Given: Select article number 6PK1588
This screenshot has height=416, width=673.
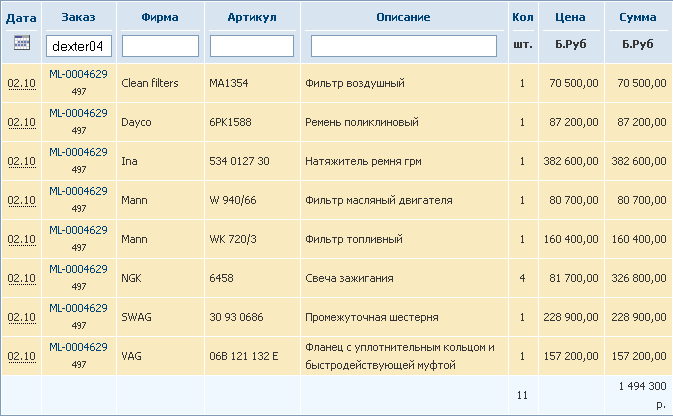Looking at the screenshot, I should (x=230, y=122).
